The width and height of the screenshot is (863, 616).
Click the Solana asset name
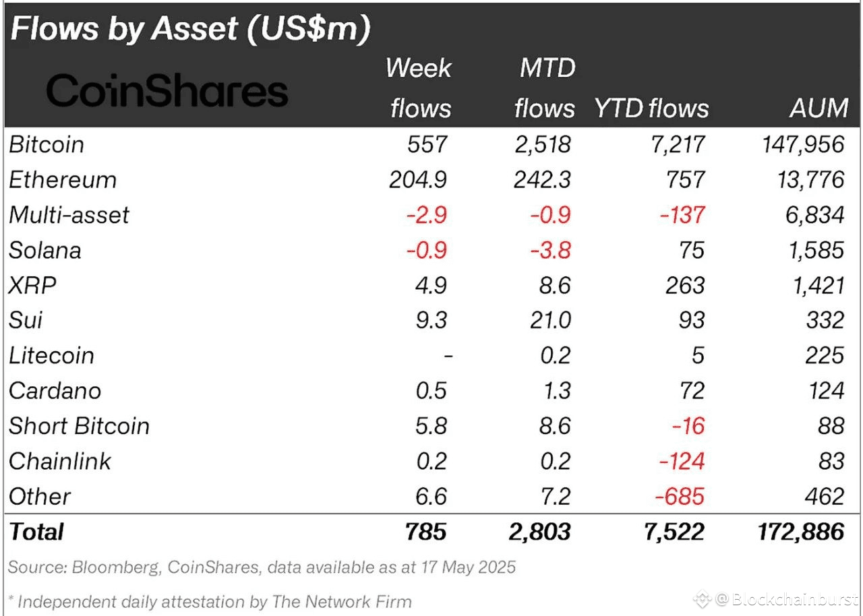point(45,250)
